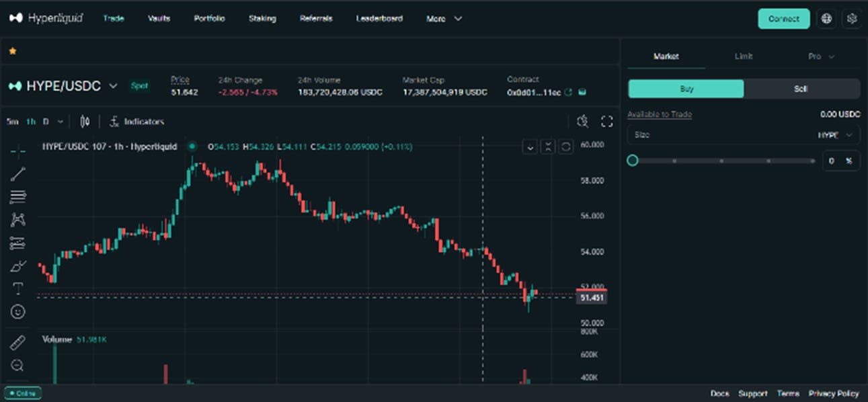Click the circular reset chart icon
Screen dimensions: 868x402
point(566,147)
